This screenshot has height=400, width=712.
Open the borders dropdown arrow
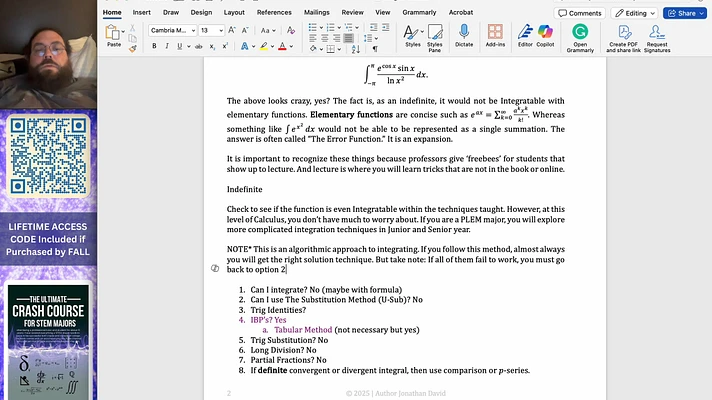[x=339, y=49]
